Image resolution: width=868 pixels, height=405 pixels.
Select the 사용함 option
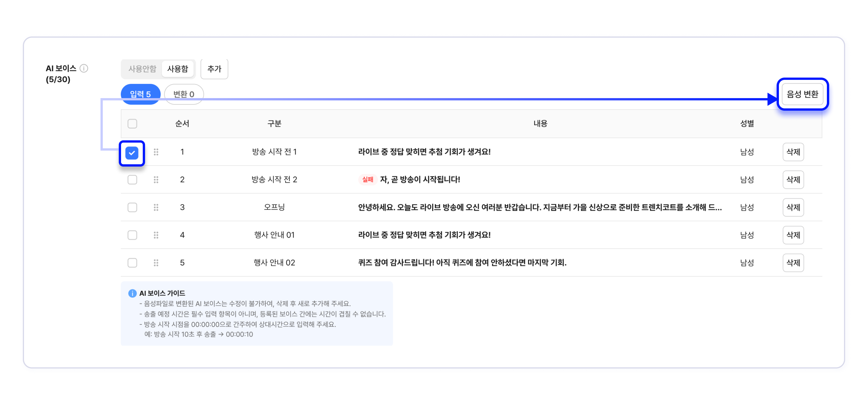click(178, 69)
